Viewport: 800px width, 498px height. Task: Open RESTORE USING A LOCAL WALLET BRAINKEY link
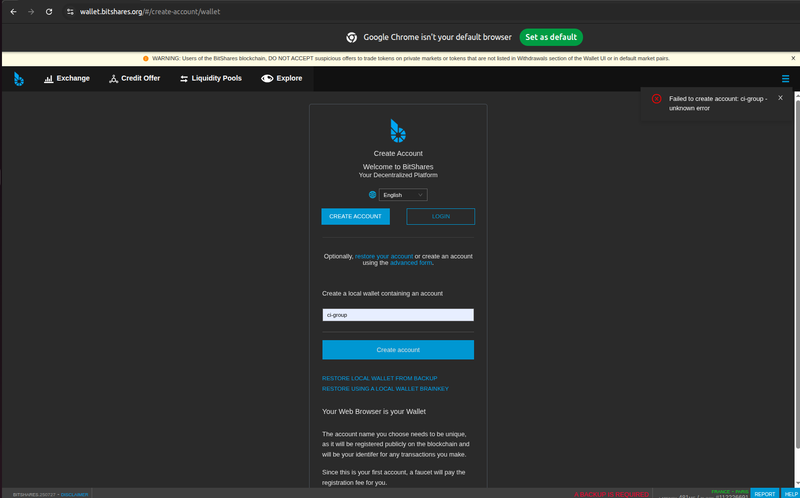(385, 389)
